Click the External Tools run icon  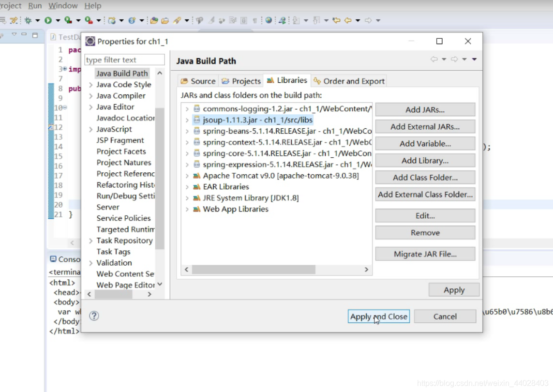(x=89, y=20)
